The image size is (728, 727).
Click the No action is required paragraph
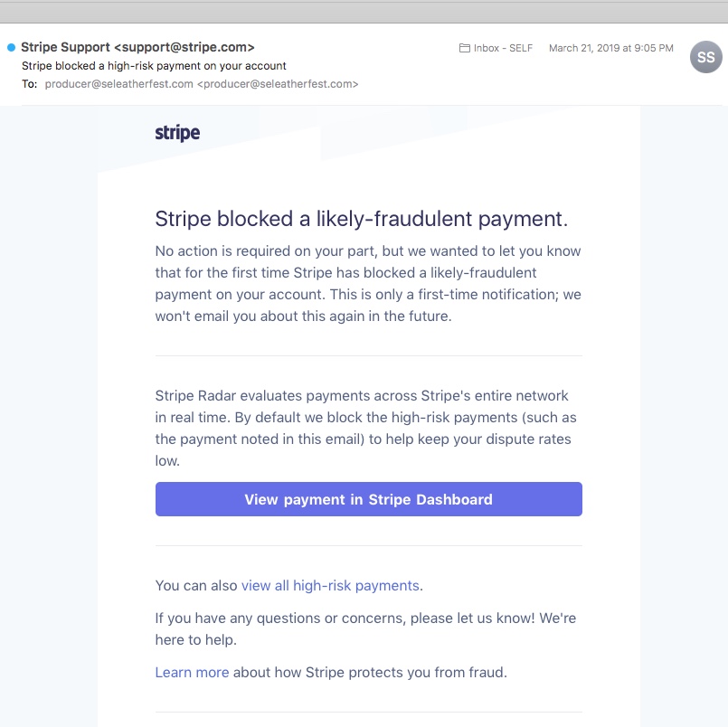[367, 283]
